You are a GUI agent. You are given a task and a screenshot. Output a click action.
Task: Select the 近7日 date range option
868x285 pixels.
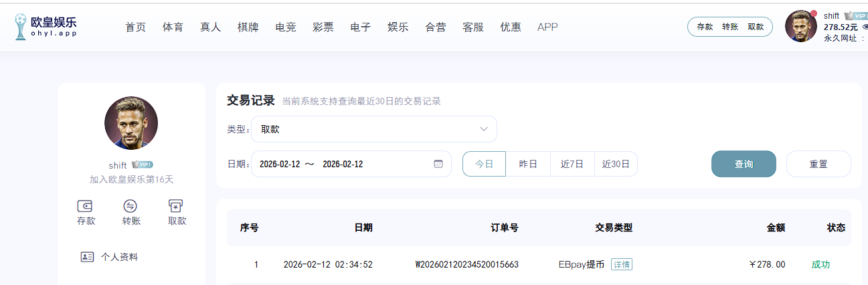click(572, 164)
